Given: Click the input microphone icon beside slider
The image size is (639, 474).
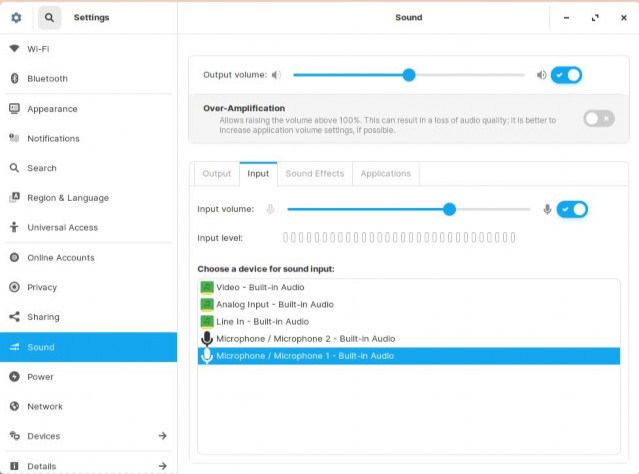Looking at the screenshot, I should 547,209.
